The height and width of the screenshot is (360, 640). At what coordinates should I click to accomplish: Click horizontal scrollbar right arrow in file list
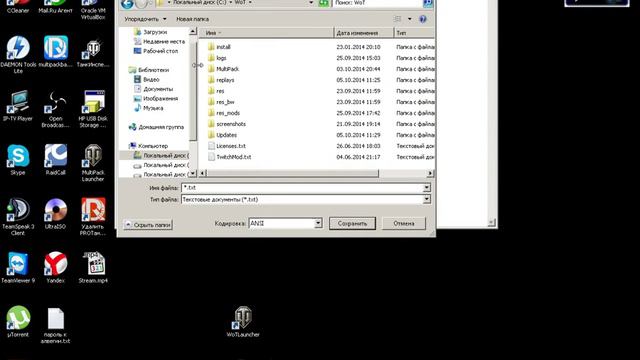430,173
